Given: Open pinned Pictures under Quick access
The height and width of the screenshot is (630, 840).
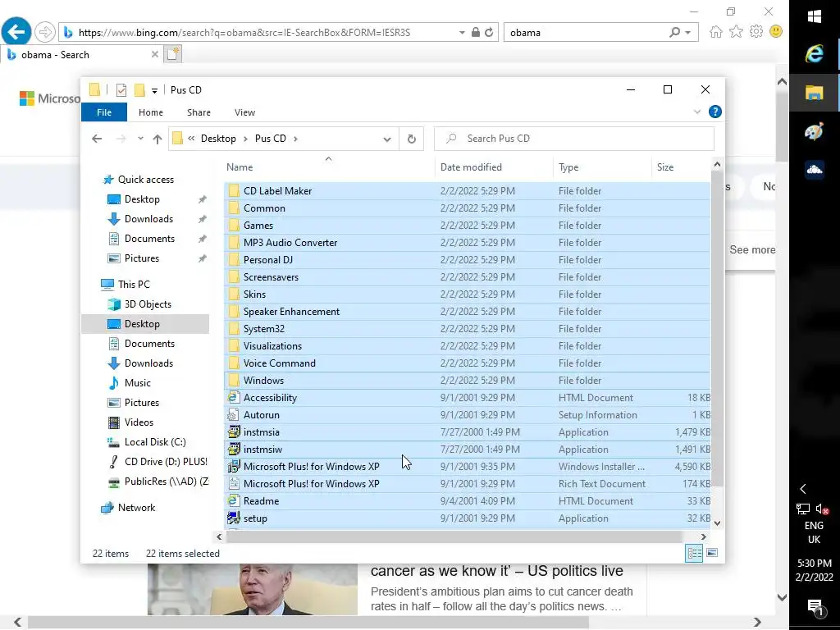Looking at the screenshot, I should coord(142,258).
